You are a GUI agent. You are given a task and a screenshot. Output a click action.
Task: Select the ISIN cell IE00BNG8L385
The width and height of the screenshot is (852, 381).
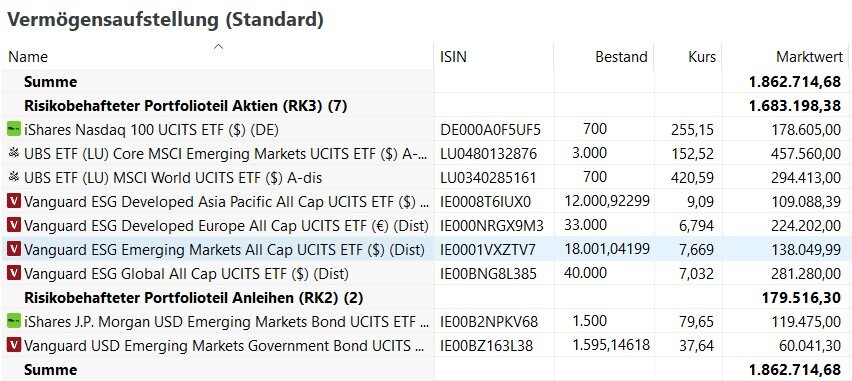point(488,274)
